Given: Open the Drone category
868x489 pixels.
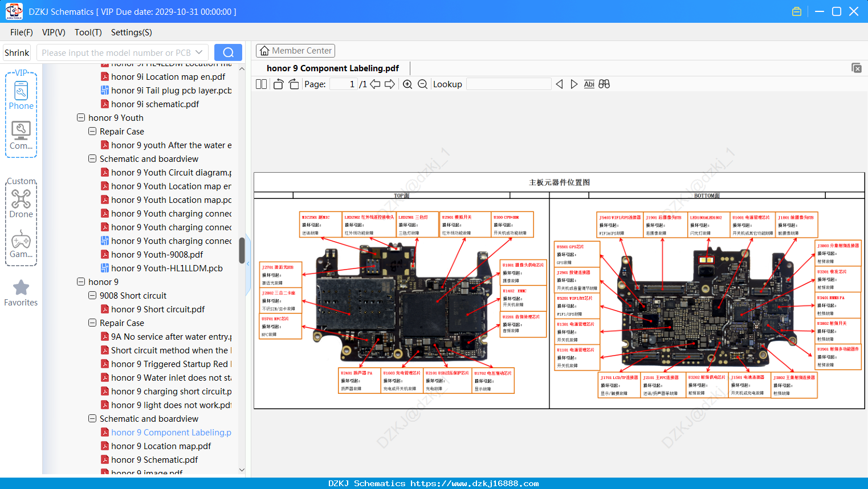Looking at the screenshot, I should (21, 203).
